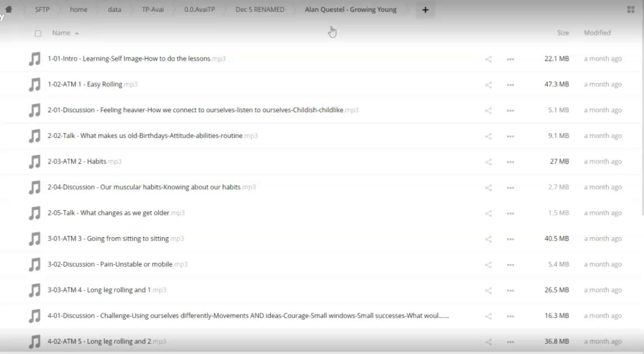Sort files by Modified column
The width and height of the screenshot is (644, 354).
pyautogui.click(x=597, y=33)
